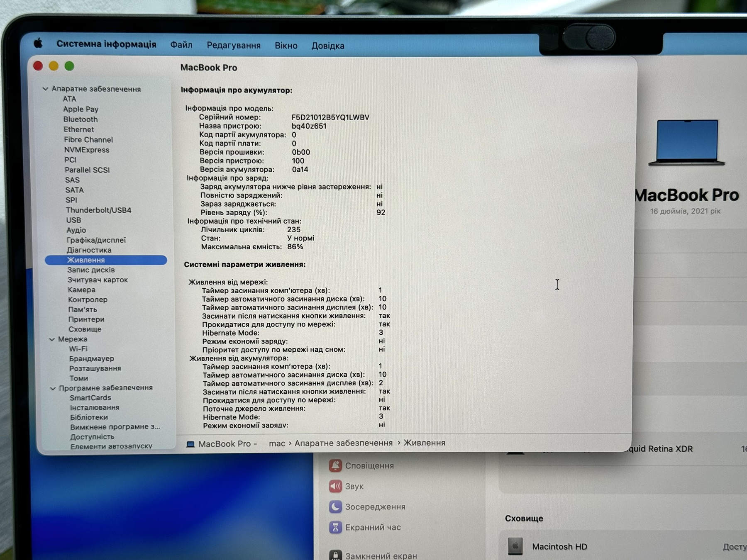
Task: Select Bluetooth in the sidebar
Action: 81,119
